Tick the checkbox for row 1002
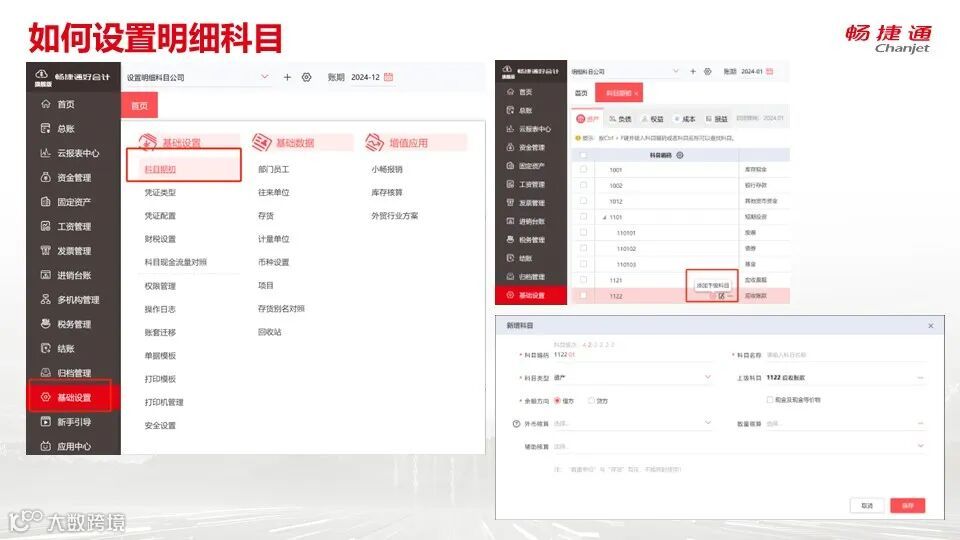The width and height of the screenshot is (960, 540). 583,185
